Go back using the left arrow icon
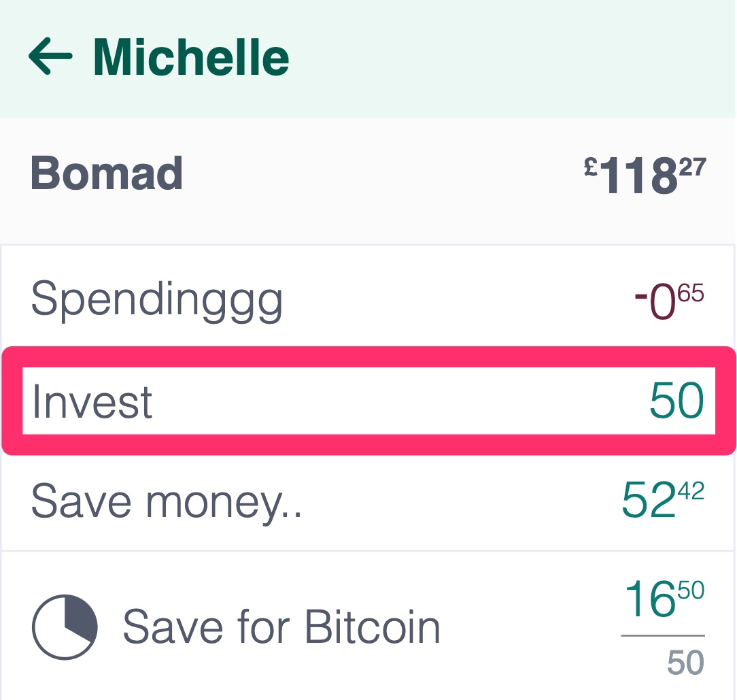The width and height of the screenshot is (737, 700). pyautogui.click(x=50, y=56)
